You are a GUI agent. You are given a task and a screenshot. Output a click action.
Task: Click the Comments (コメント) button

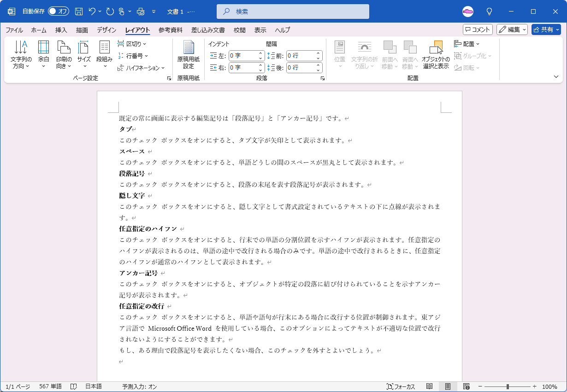click(478, 29)
